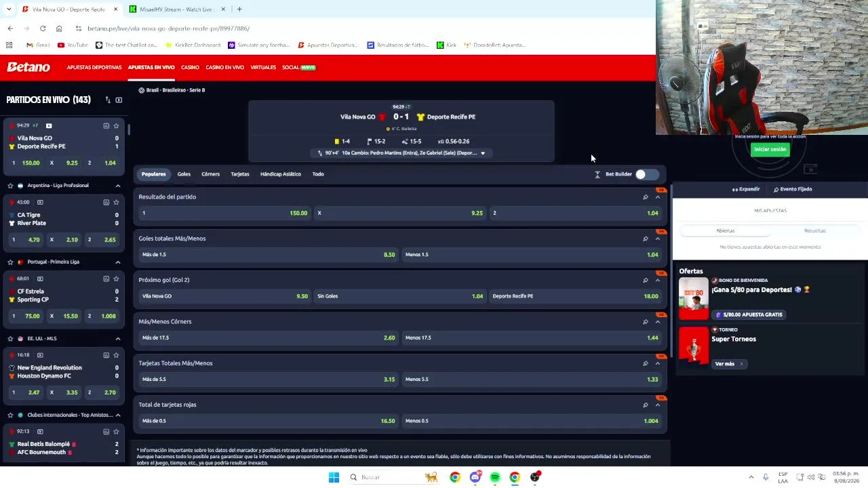The image size is (868, 488).
Task: Star the Real Betis vs Bournemouth match
Action: coord(117,432)
